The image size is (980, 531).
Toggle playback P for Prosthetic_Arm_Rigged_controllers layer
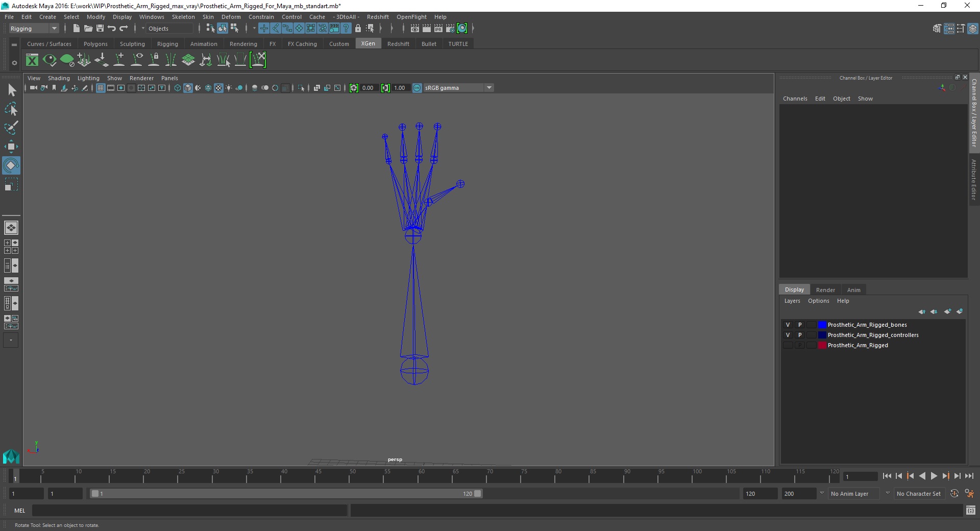pos(800,335)
